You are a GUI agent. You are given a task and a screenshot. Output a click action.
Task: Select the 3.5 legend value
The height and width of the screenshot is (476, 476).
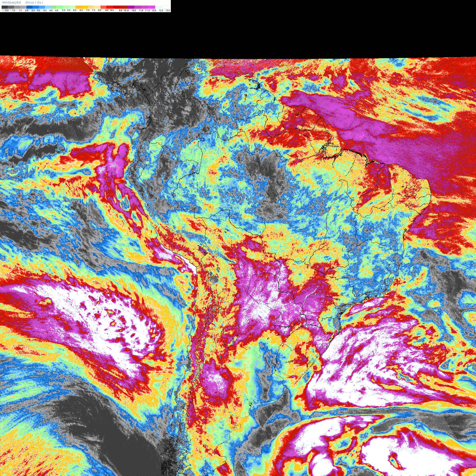45,10
